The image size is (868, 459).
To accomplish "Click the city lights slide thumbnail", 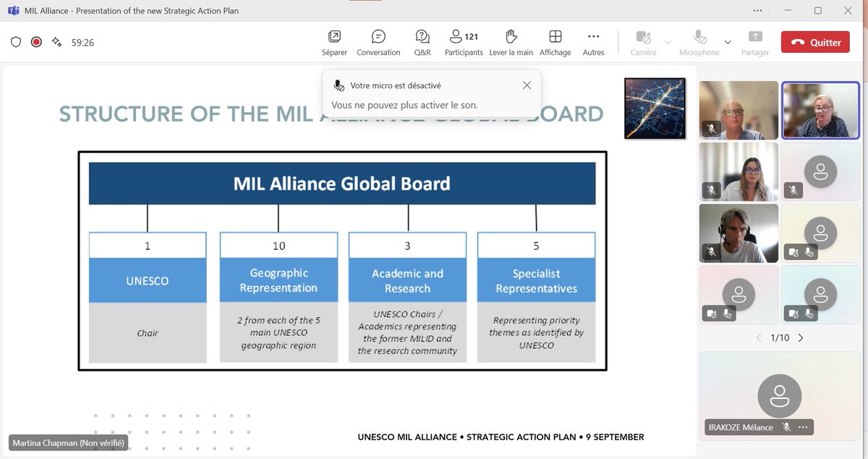I will coord(655,108).
